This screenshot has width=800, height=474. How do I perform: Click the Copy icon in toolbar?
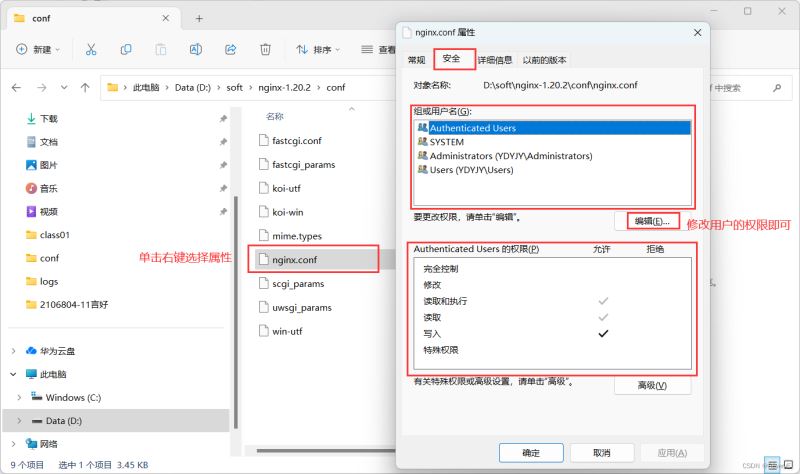click(x=126, y=49)
